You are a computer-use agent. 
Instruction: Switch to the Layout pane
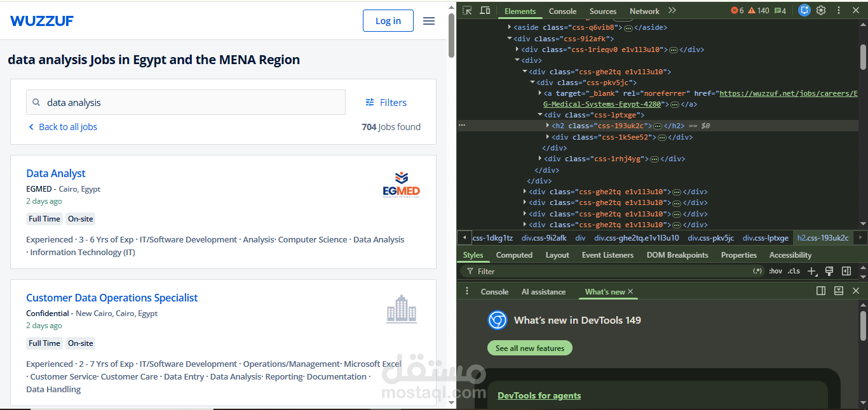coord(557,255)
